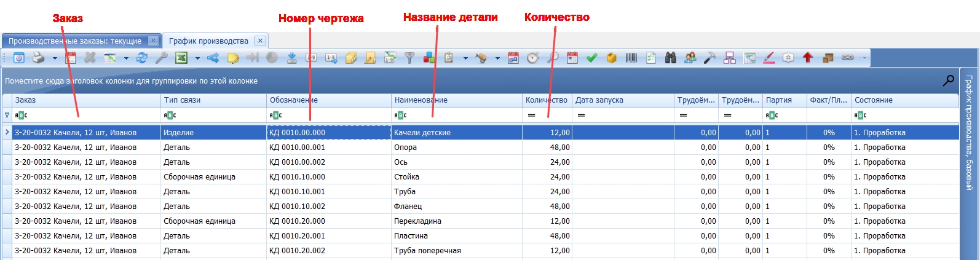
Task: Click the yellow stacked sheets copy icon
Action: 351,58
